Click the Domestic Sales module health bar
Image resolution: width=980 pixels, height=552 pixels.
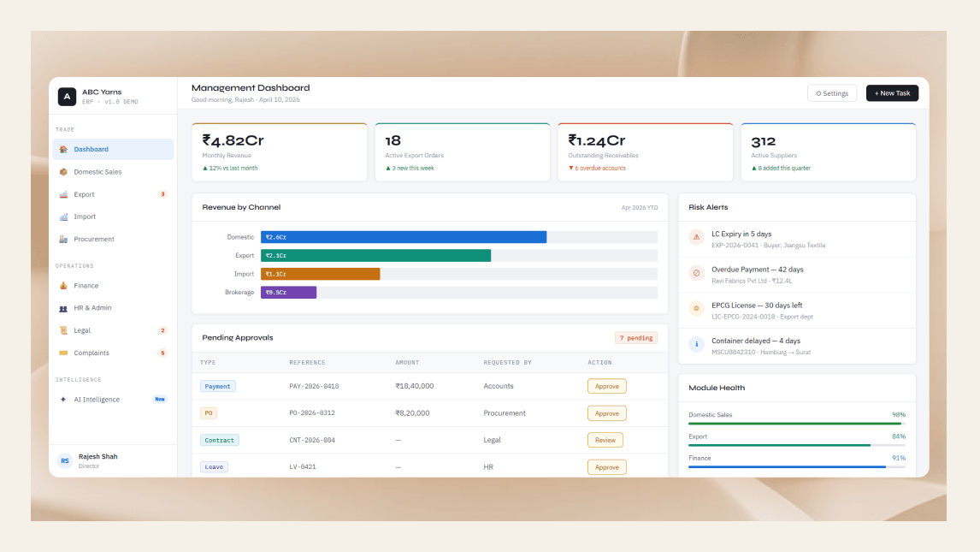tap(797, 424)
